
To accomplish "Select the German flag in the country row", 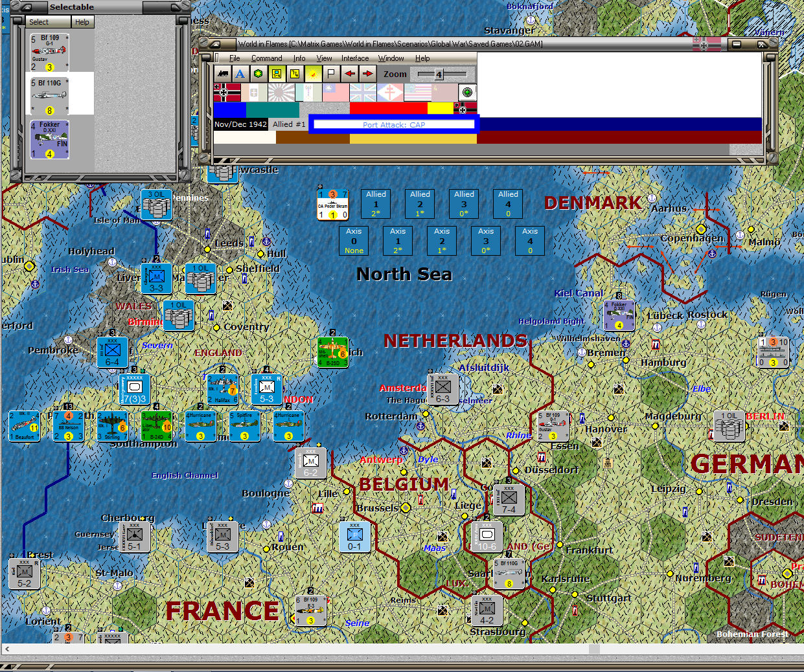I will (227, 93).
